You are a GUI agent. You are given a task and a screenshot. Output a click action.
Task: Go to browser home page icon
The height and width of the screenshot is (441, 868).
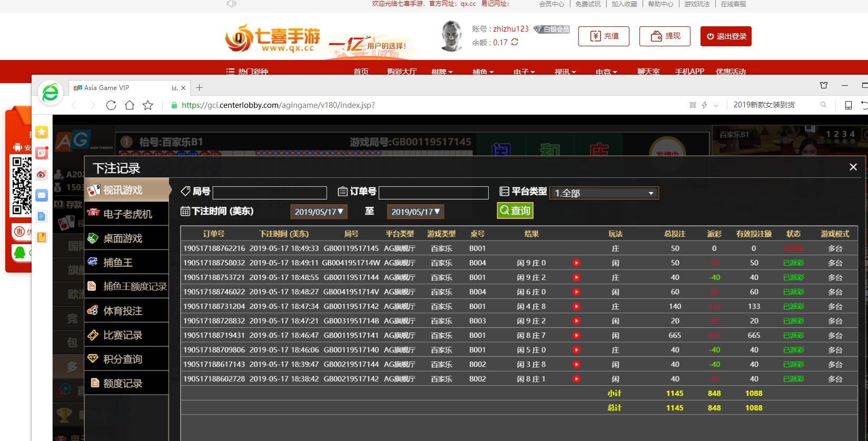coord(130,105)
